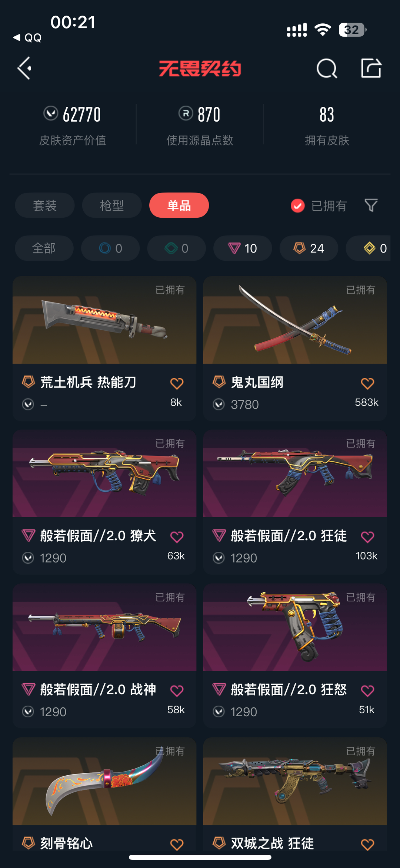Select the 单品 tab
The image size is (400, 868).
click(x=179, y=205)
